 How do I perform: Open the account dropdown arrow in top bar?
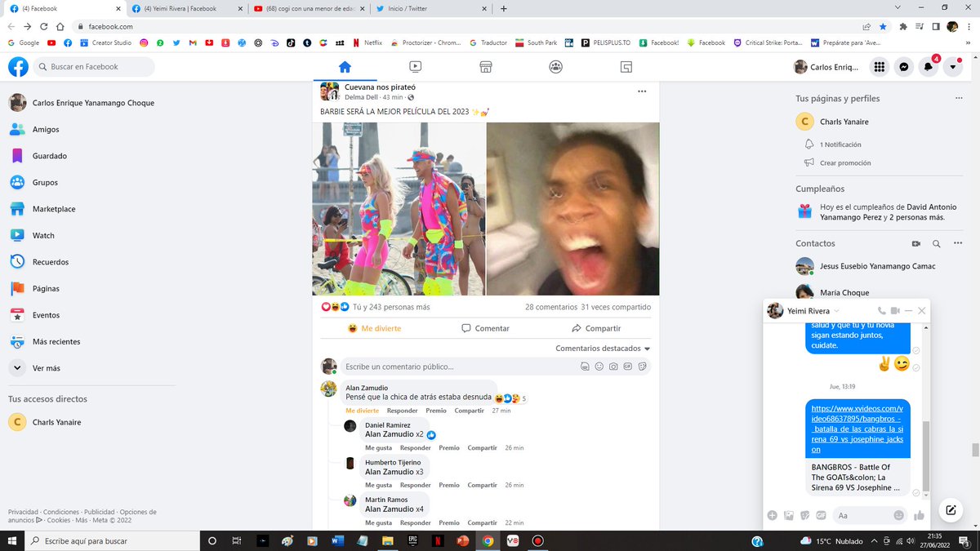pos(953,67)
